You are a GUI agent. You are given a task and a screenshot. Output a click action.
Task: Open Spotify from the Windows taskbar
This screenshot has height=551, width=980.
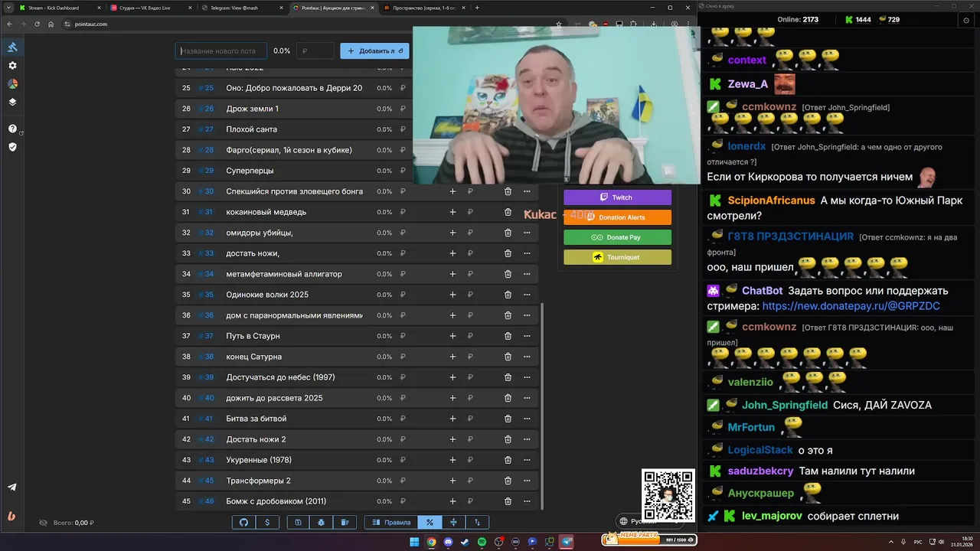pos(482,542)
